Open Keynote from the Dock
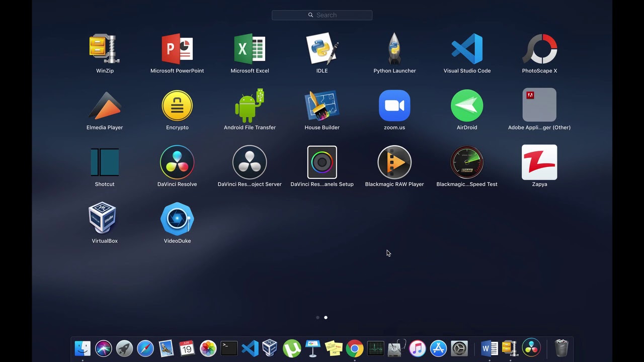644x362 pixels. click(x=312, y=348)
